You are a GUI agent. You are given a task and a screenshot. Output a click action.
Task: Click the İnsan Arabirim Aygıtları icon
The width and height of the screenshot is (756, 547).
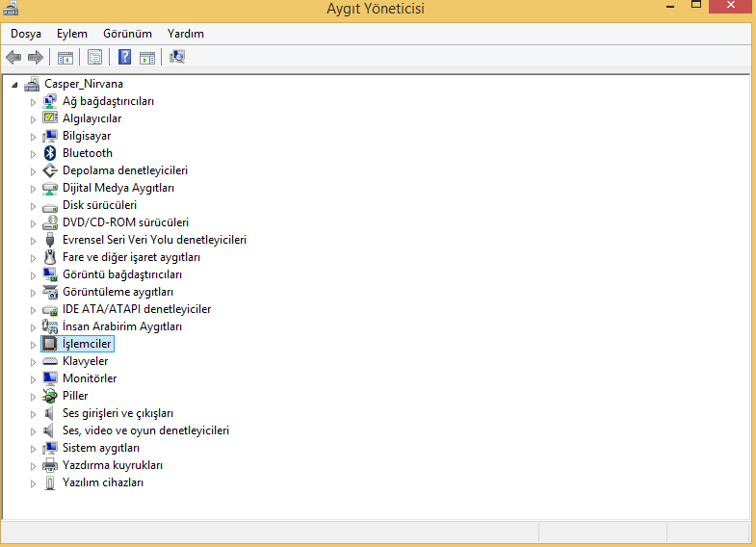click(x=50, y=326)
